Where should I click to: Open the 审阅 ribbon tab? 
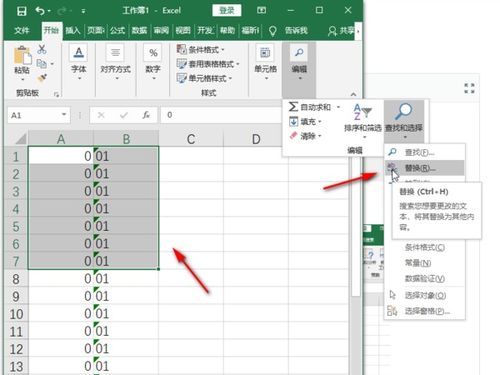point(161,31)
